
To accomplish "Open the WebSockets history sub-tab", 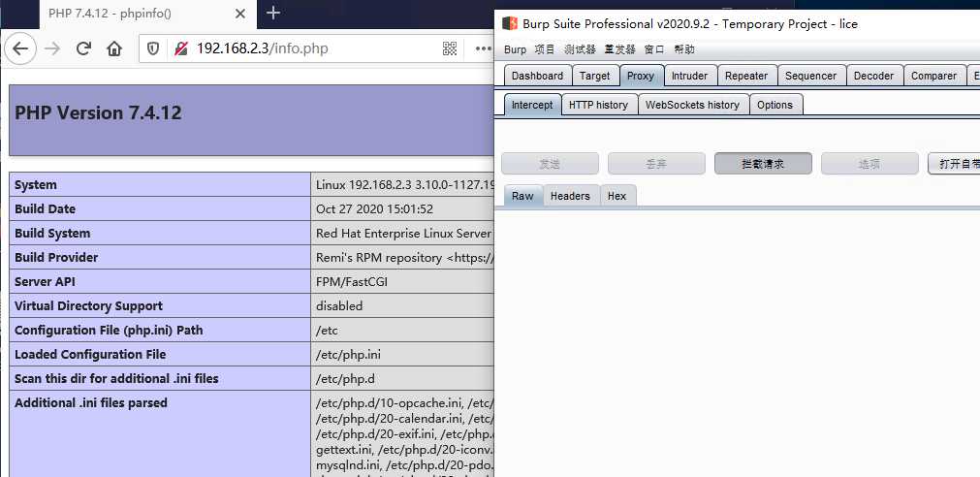I will point(692,105).
